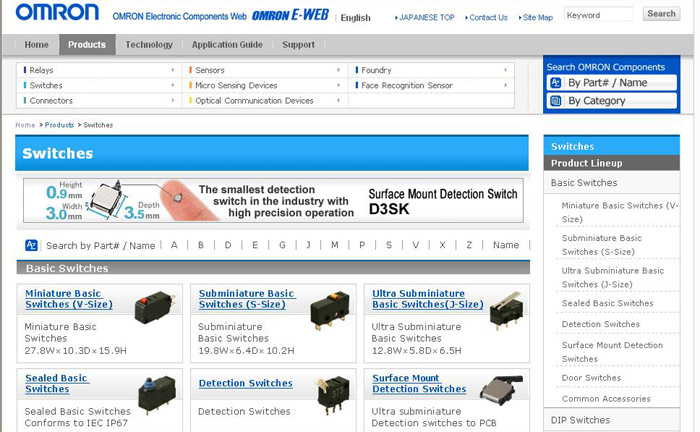
Task: Click the J-Size switch product image
Action: (x=506, y=310)
